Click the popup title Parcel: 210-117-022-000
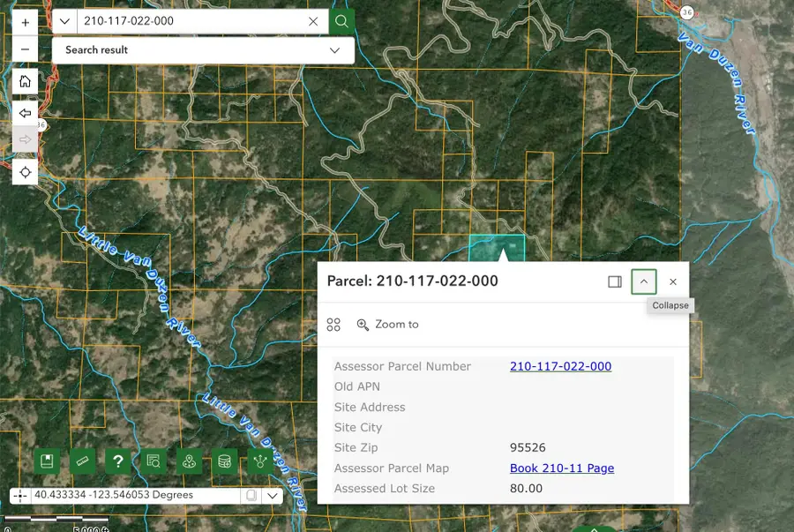794x532 pixels. [413, 281]
